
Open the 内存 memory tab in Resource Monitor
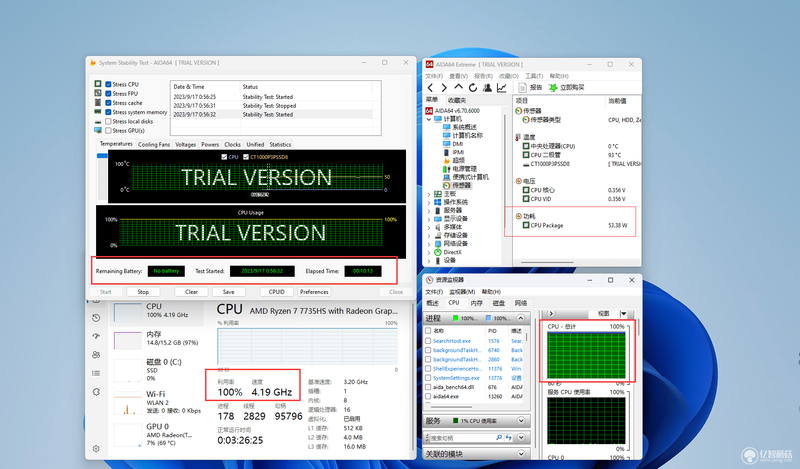477,303
